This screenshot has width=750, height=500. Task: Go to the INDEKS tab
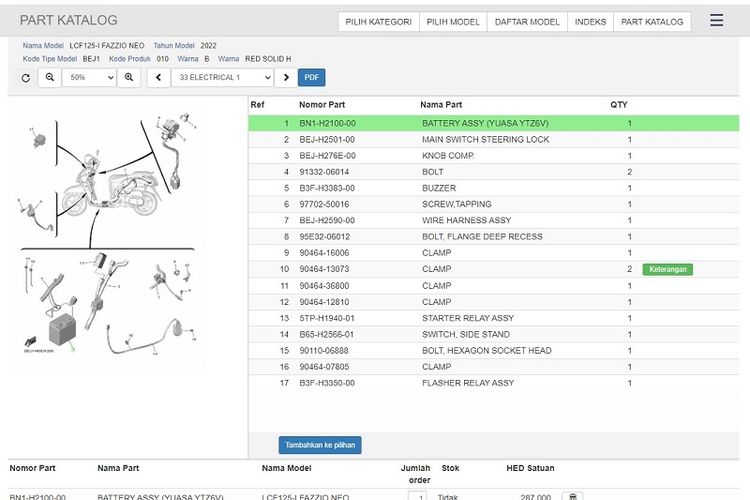pyautogui.click(x=590, y=22)
